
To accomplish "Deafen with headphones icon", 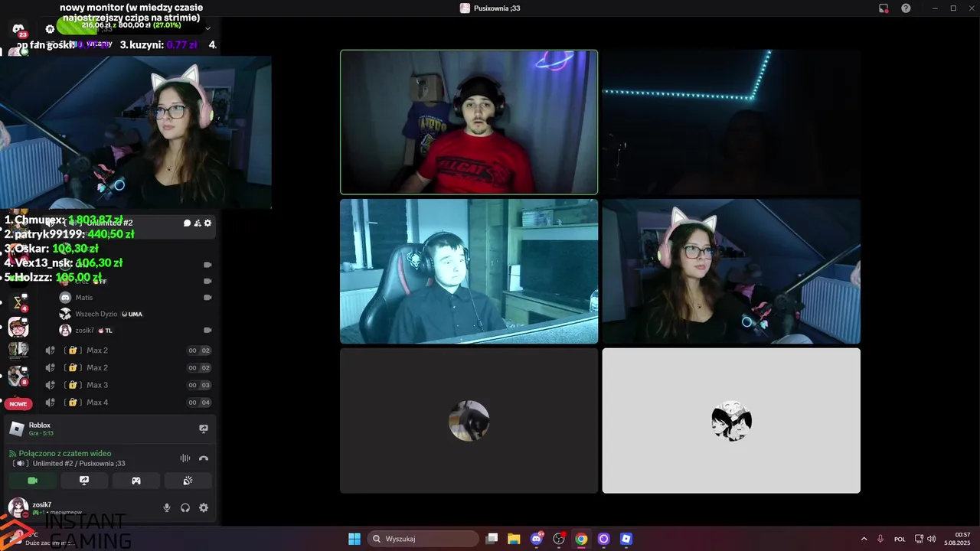I will 185,507.
